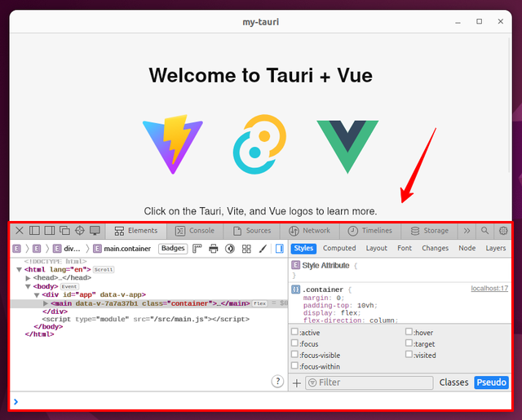
Task: Show more inspector tabs with chevron
Action: tap(467, 231)
